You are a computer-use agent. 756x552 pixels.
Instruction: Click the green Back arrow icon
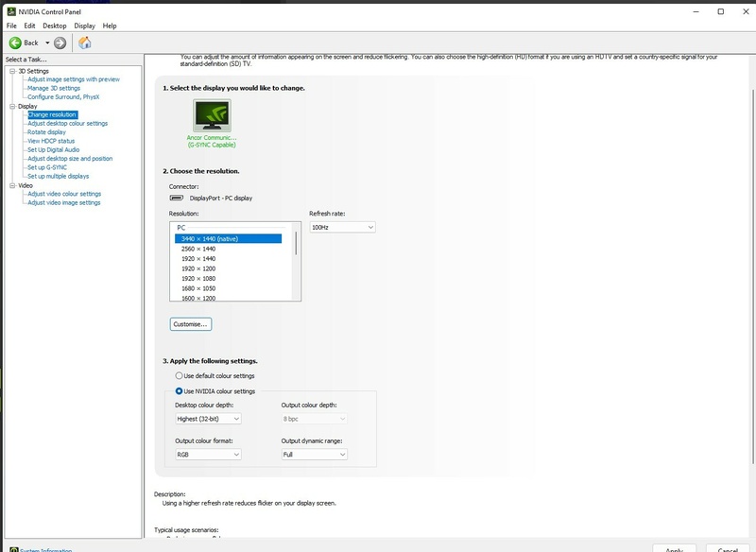click(x=15, y=43)
